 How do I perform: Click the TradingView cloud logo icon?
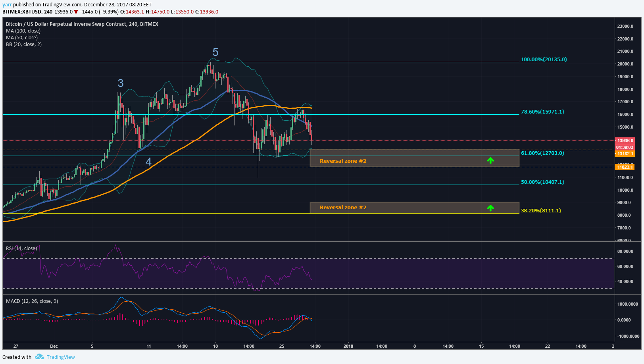coord(39,357)
